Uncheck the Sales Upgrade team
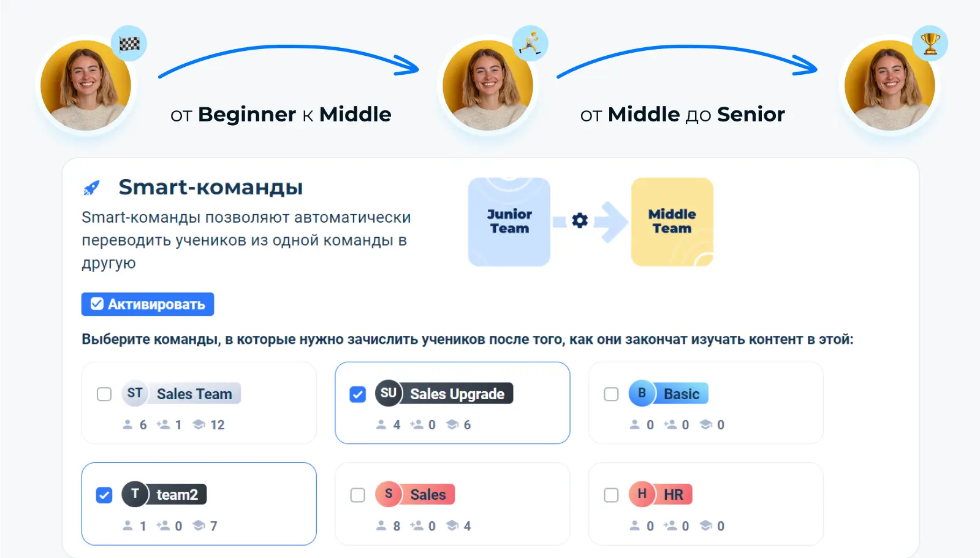 coord(357,394)
